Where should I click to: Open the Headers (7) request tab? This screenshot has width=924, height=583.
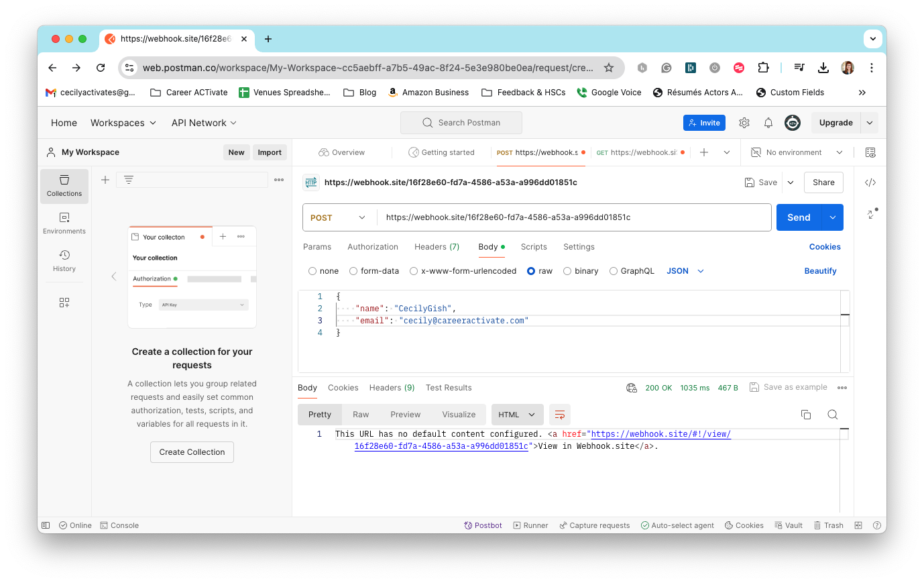pyautogui.click(x=437, y=247)
